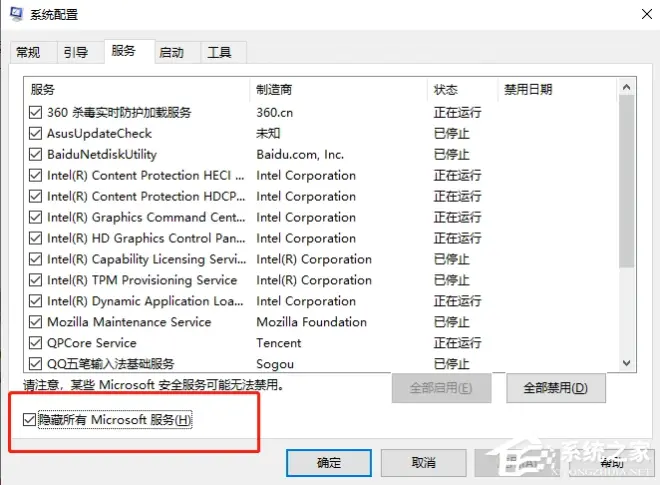Cancel with the 取消 button
The height and width of the screenshot is (485, 660).
coord(423,463)
